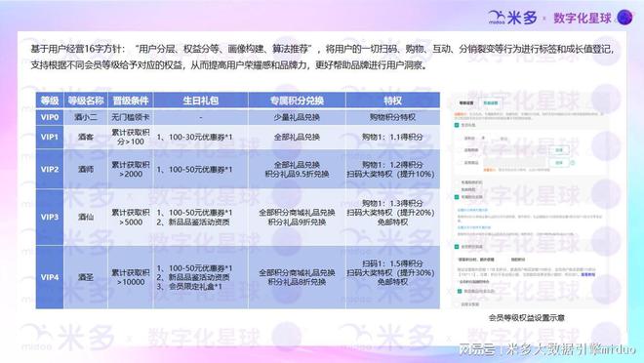Click the 米多 midoo logo in header
This screenshot has width=644, height=363.
(512, 18)
